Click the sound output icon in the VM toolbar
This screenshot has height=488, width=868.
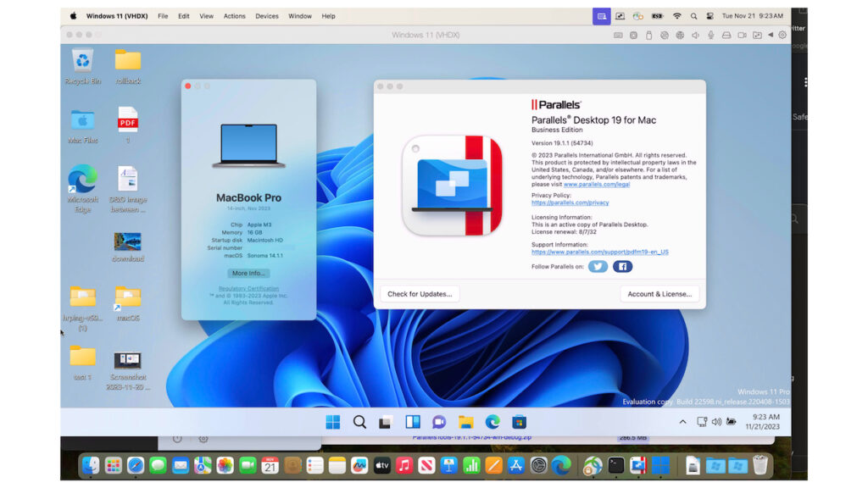[695, 35]
